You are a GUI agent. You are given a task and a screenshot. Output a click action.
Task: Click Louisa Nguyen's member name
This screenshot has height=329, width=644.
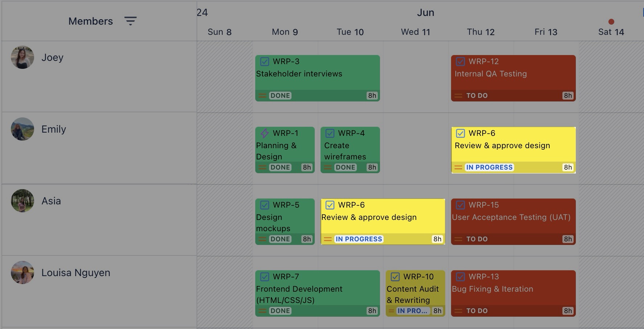click(76, 272)
